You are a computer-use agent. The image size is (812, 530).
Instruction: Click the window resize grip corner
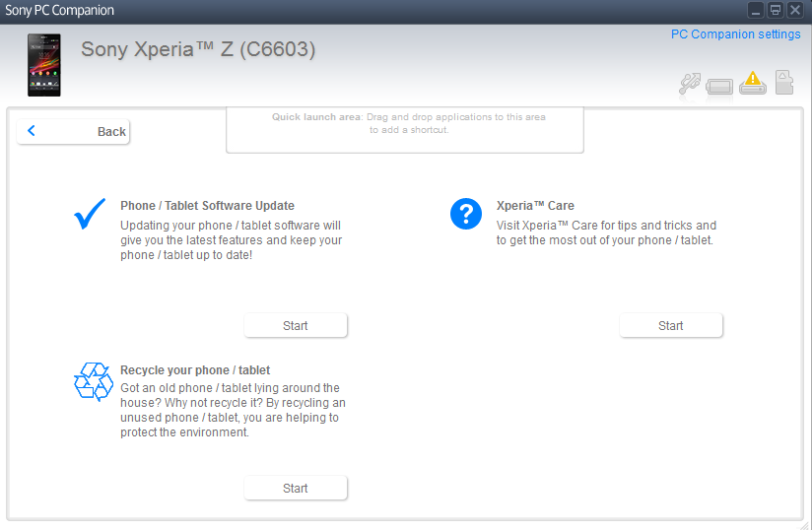pos(804,525)
